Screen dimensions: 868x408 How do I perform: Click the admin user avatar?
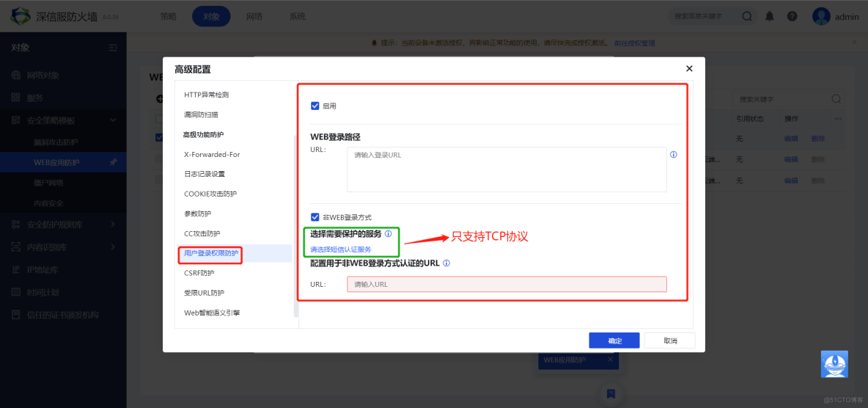point(821,16)
